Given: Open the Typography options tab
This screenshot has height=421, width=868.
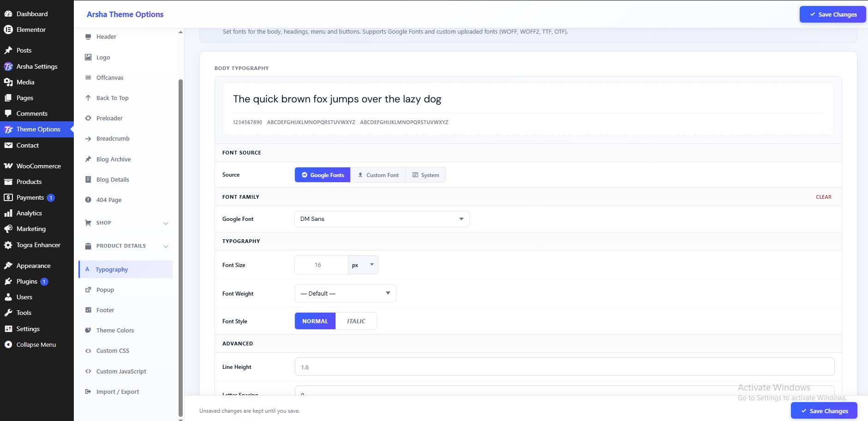Looking at the screenshot, I should pos(126,269).
